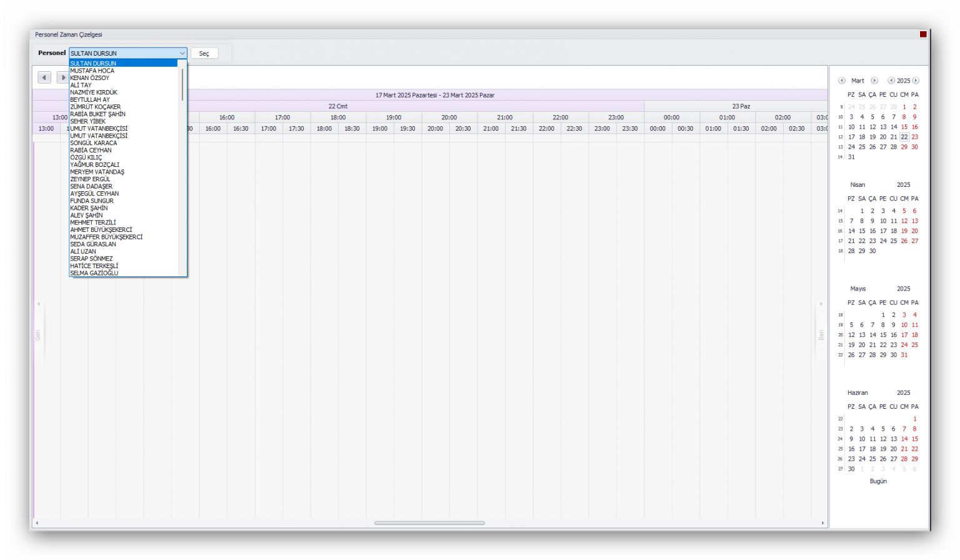
Task: Show the month after Mart in the calendar
Action: coord(874,81)
